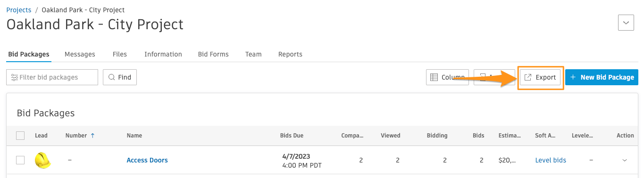Select the Reports tab

point(290,54)
